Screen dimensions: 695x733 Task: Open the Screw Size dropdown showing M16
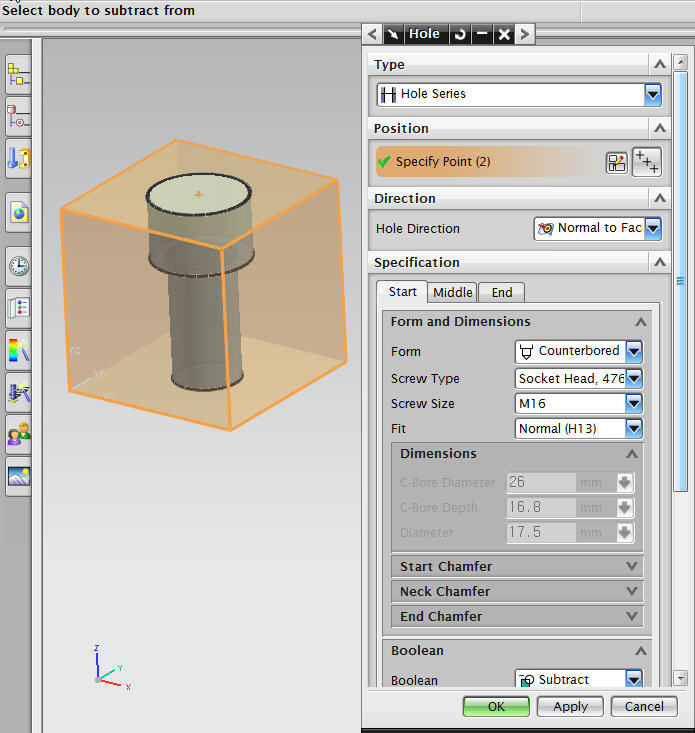(x=632, y=404)
